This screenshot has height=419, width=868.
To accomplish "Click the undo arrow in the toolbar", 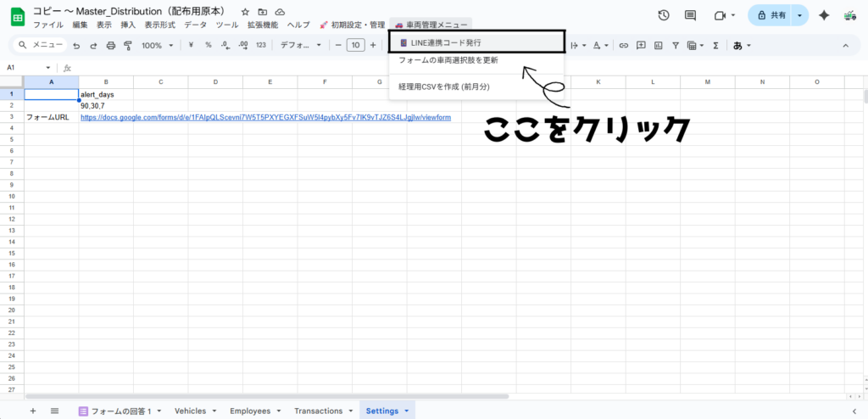I will (76, 45).
